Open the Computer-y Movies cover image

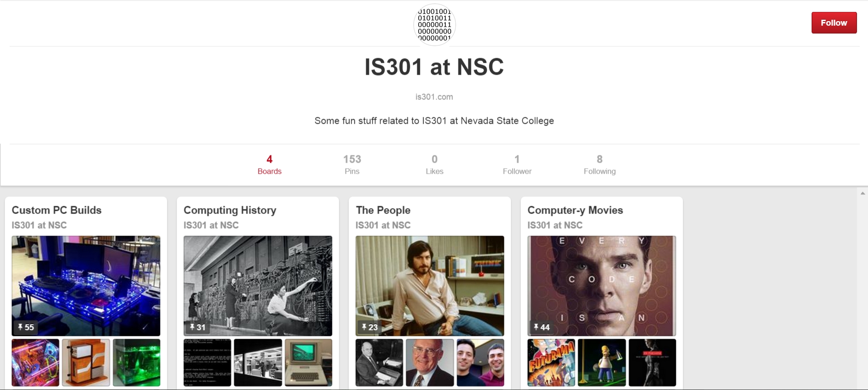coord(602,286)
